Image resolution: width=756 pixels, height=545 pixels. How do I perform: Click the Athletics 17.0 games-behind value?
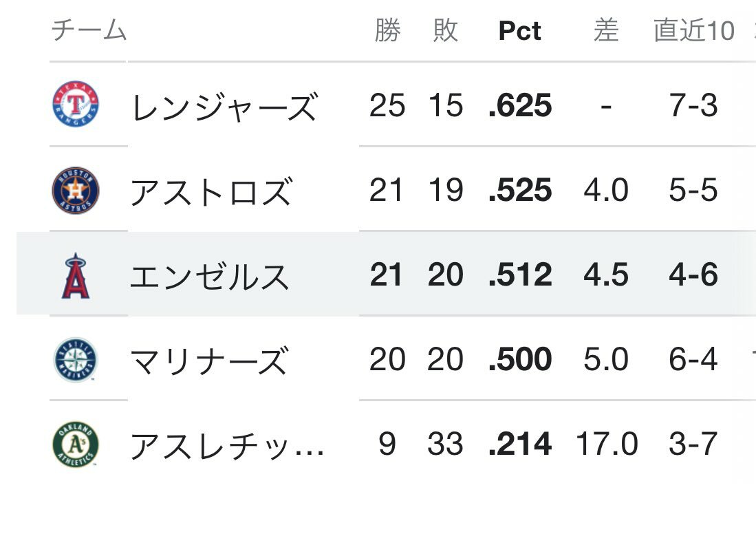606,445
